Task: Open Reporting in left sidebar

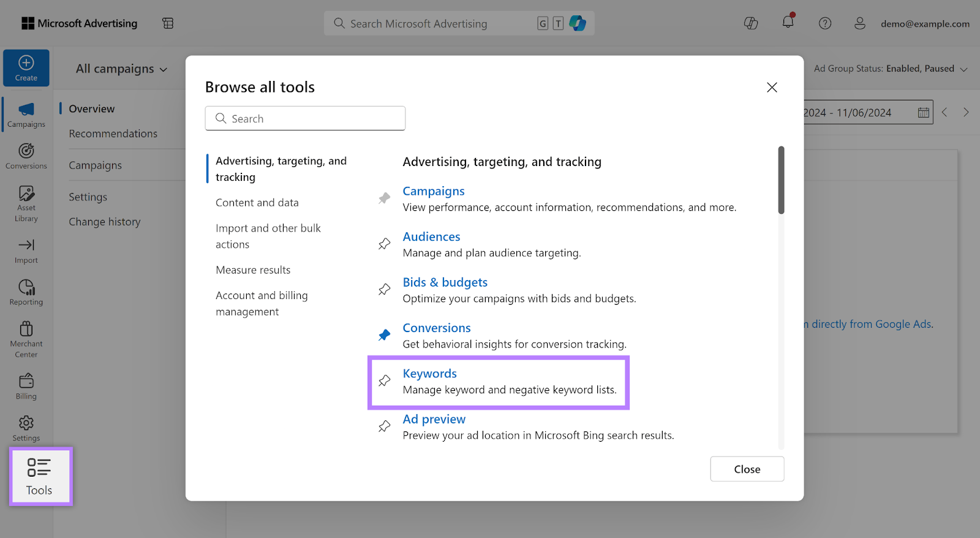Action: point(26,293)
